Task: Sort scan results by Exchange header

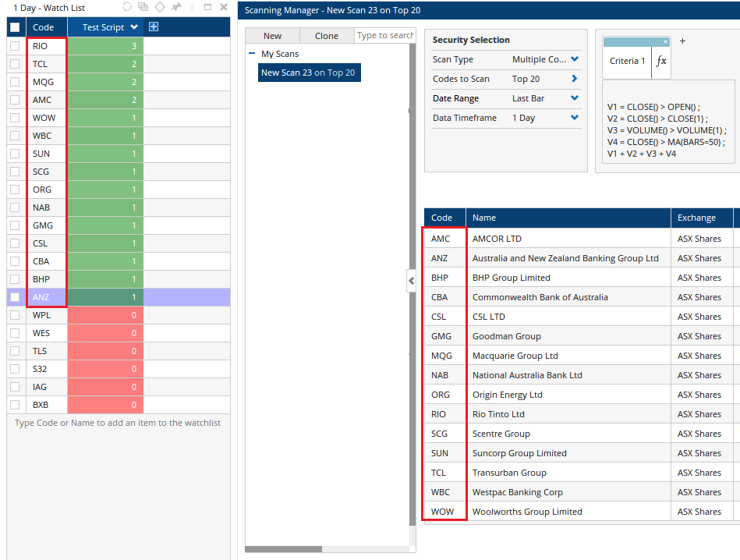Action: (x=702, y=218)
